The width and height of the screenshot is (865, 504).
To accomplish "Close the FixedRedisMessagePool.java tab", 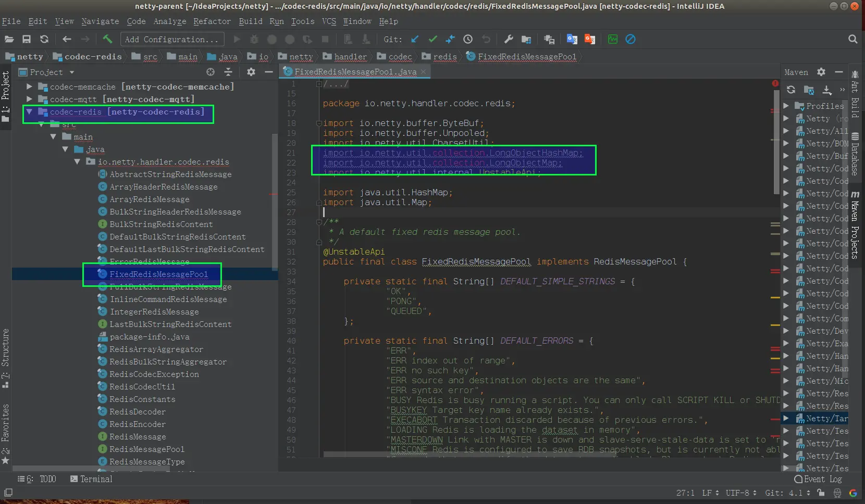I will [424, 72].
